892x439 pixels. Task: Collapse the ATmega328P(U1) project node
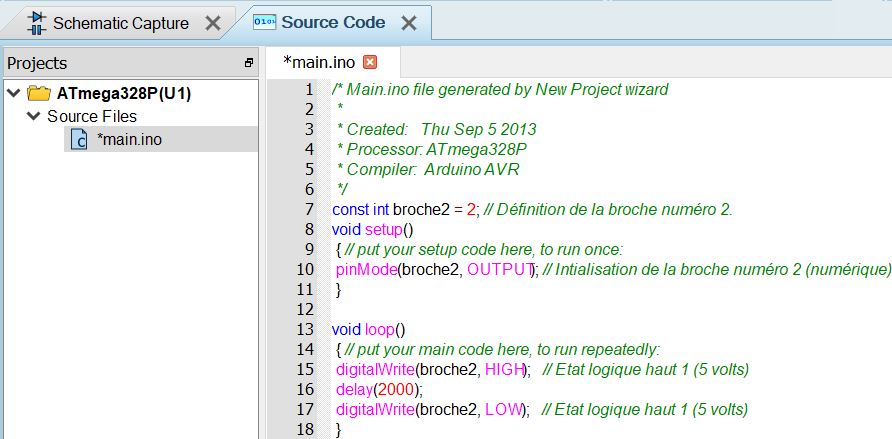click(x=13, y=93)
